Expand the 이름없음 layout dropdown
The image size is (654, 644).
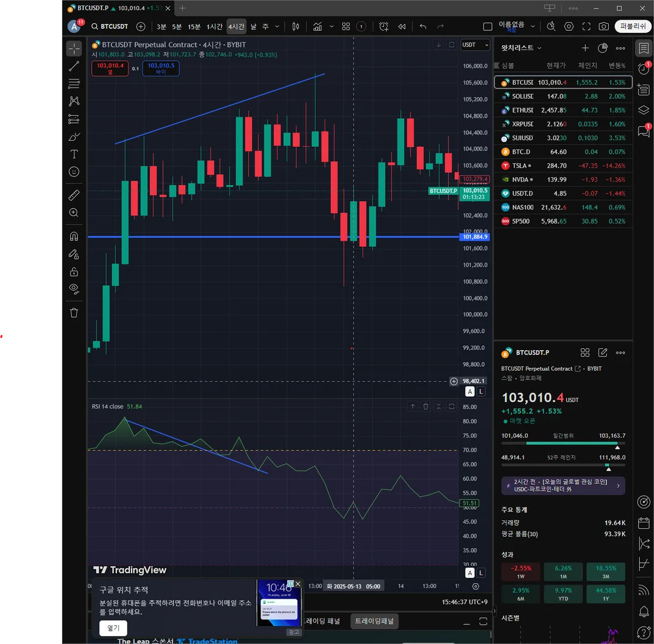532,26
